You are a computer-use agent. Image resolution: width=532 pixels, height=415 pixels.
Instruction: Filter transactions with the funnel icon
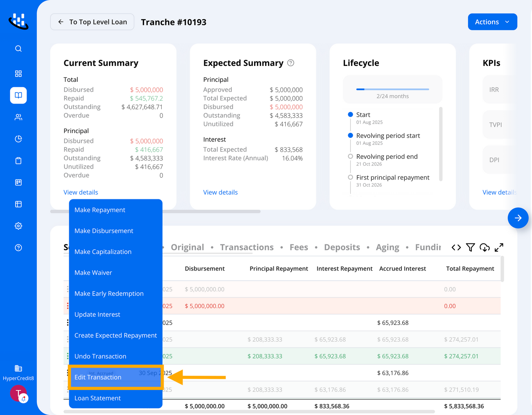coord(471,247)
